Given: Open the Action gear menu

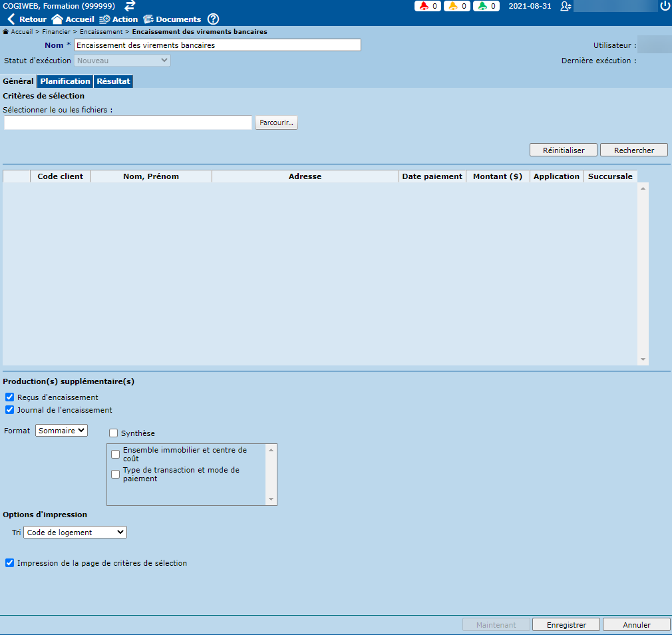Looking at the screenshot, I should tap(104, 19).
